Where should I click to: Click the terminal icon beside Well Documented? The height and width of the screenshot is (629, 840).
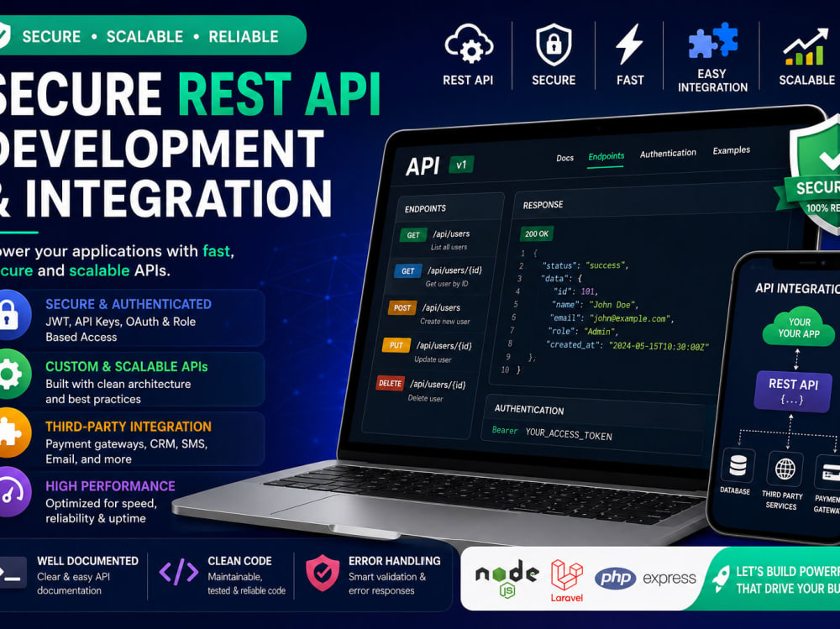coord(13,573)
